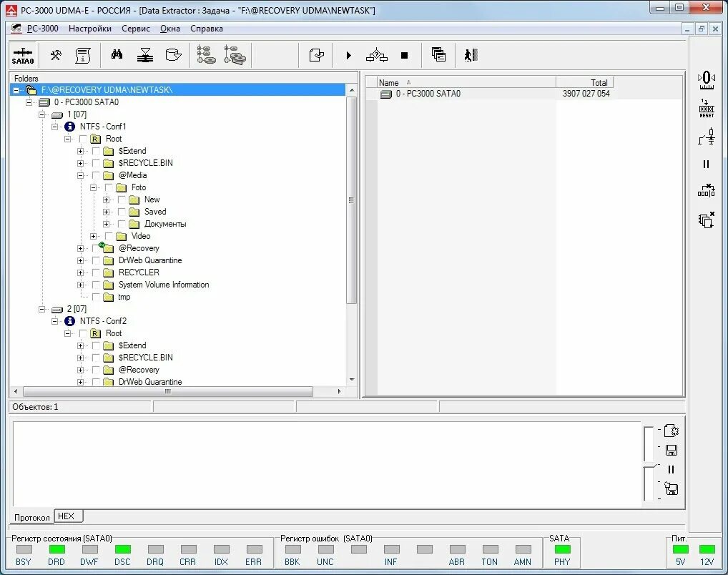This screenshot has width=728, height=575.
Task: Click the SATA0 port toolbar icon
Action: point(23,56)
